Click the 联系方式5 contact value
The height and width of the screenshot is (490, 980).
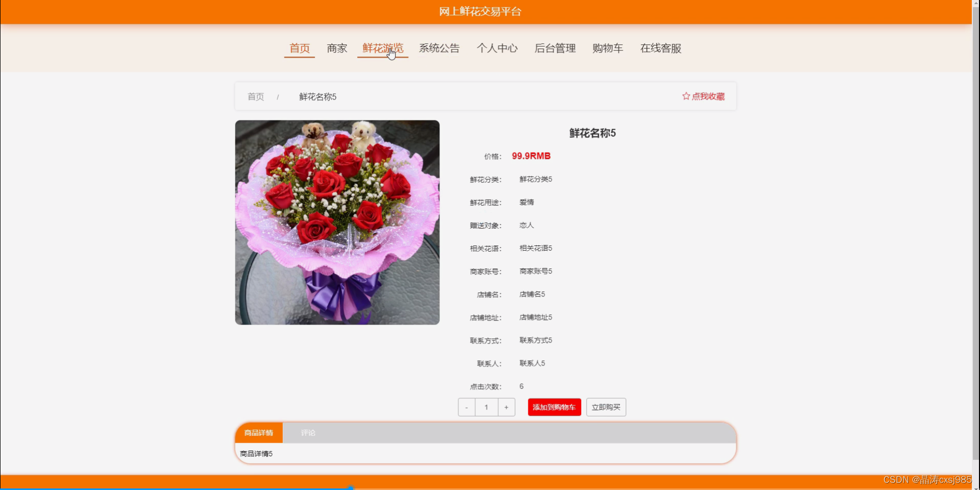(536, 340)
